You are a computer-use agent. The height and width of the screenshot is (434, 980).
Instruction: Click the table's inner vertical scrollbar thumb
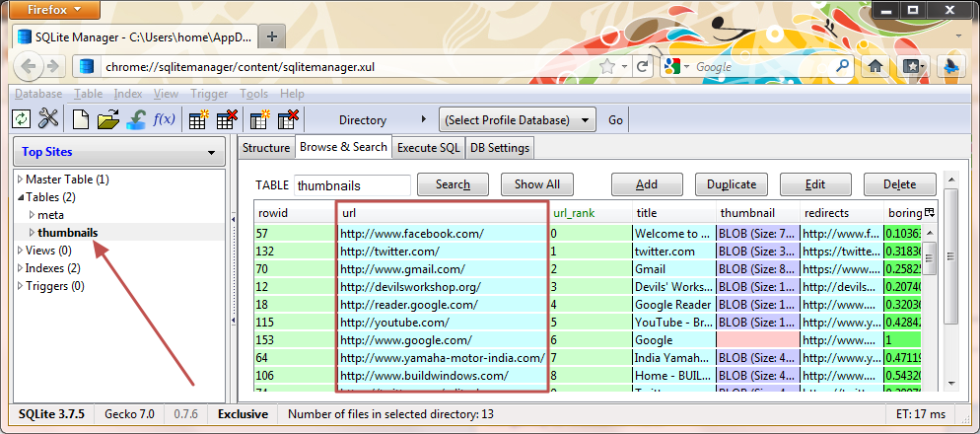point(930,257)
